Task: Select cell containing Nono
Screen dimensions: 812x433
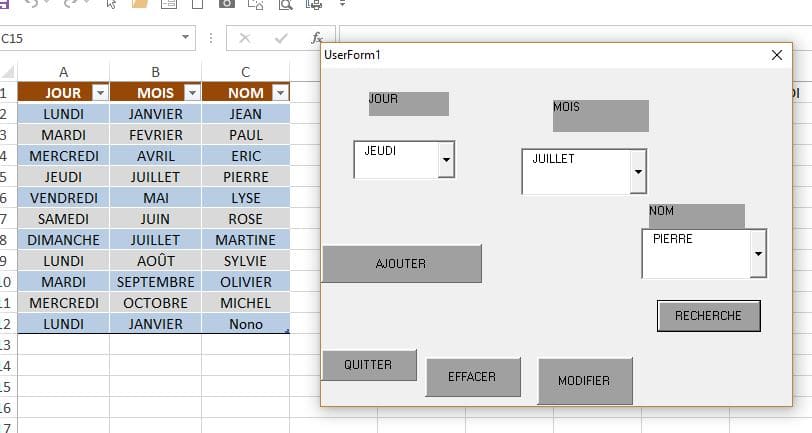Action: click(245, 324)
